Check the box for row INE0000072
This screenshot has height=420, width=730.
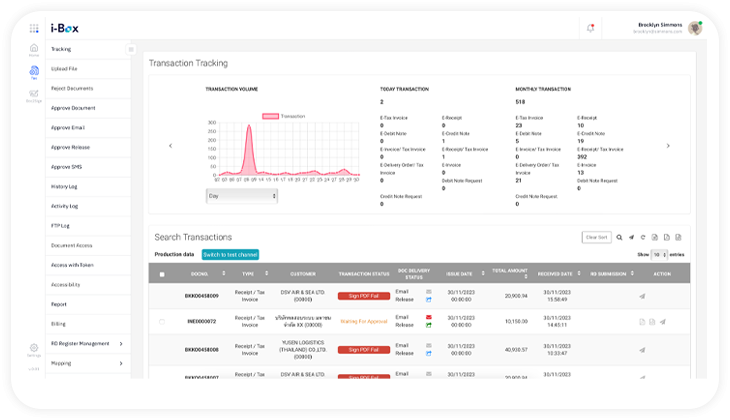pos(163,322)
